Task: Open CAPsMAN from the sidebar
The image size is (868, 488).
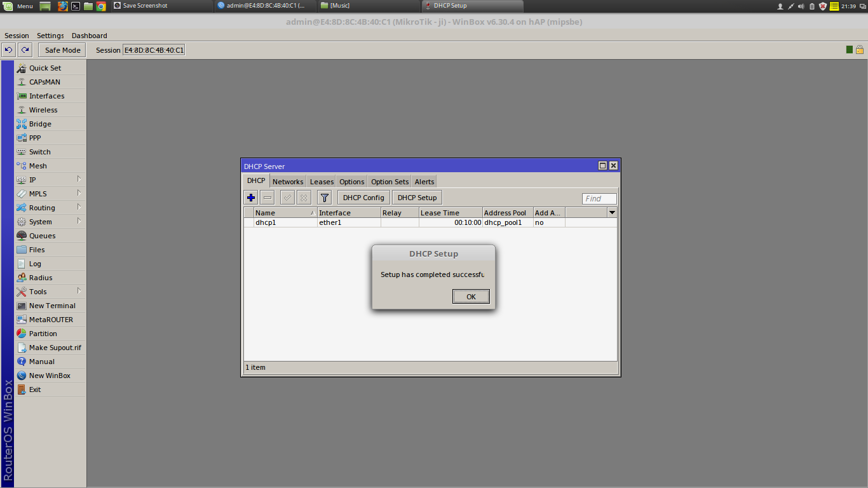Action: click(50, 82)
